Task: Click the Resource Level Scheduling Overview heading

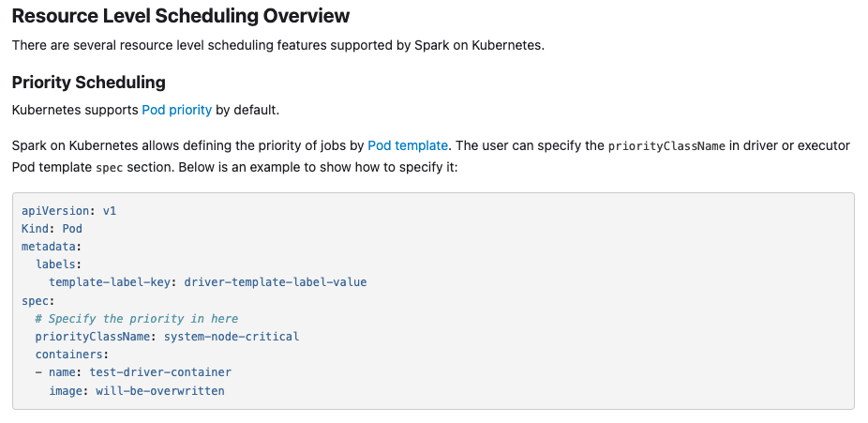Action: coord(181,16)
